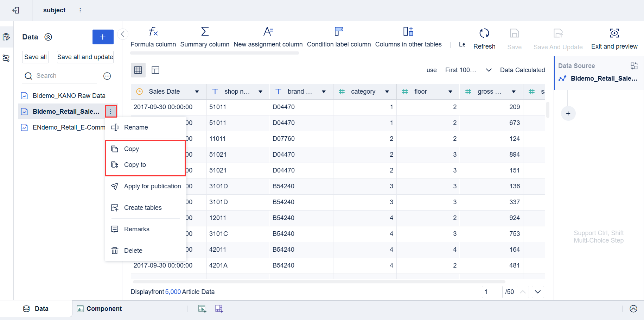Screen dimensions: 644x320
Task: Click the next page arrow in pagination
Action: click(537, 292)
